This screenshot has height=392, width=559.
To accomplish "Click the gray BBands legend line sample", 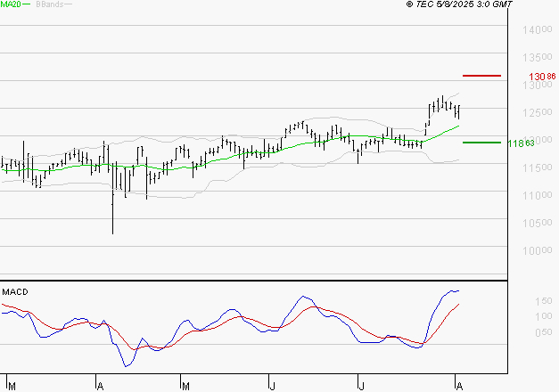I will point(70,4).
